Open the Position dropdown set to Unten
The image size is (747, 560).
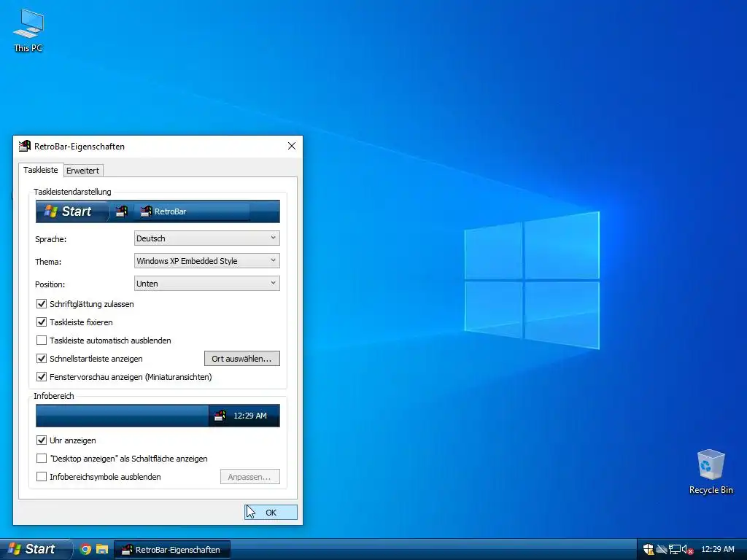[x=206, y=284]
